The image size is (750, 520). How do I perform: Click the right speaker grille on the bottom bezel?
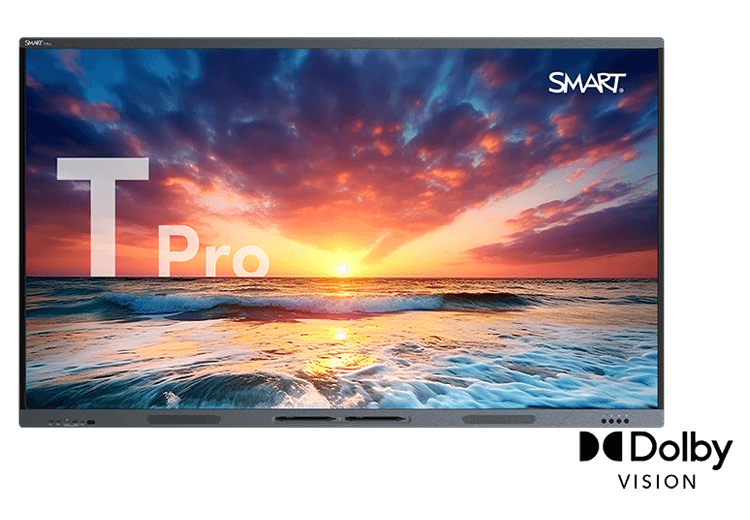pos(499,420)
